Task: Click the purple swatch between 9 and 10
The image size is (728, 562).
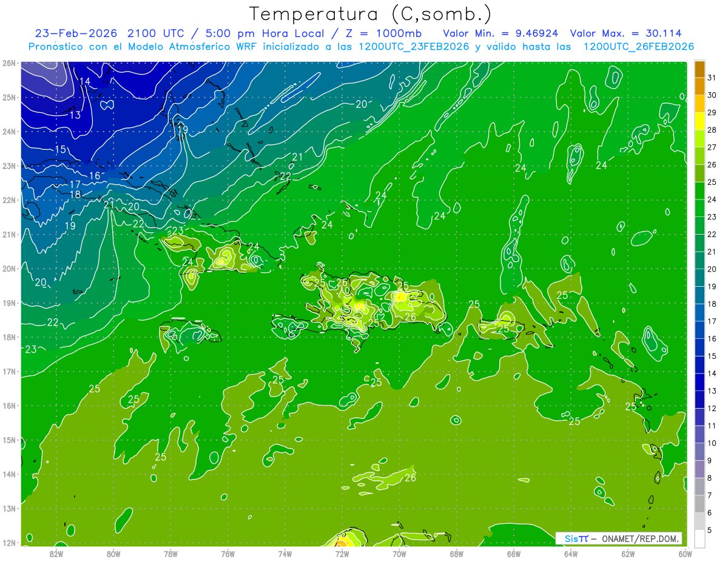Action: click(x=699, y=452)
